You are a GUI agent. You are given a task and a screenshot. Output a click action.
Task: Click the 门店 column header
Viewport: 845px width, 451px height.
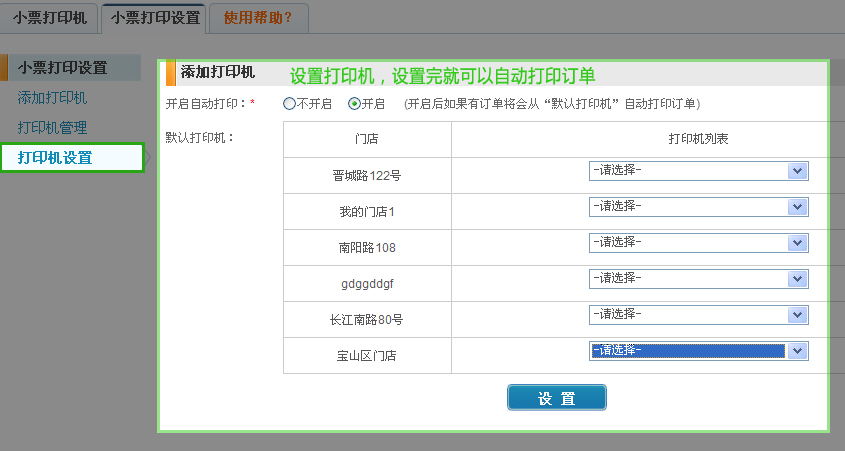[367, 139]
